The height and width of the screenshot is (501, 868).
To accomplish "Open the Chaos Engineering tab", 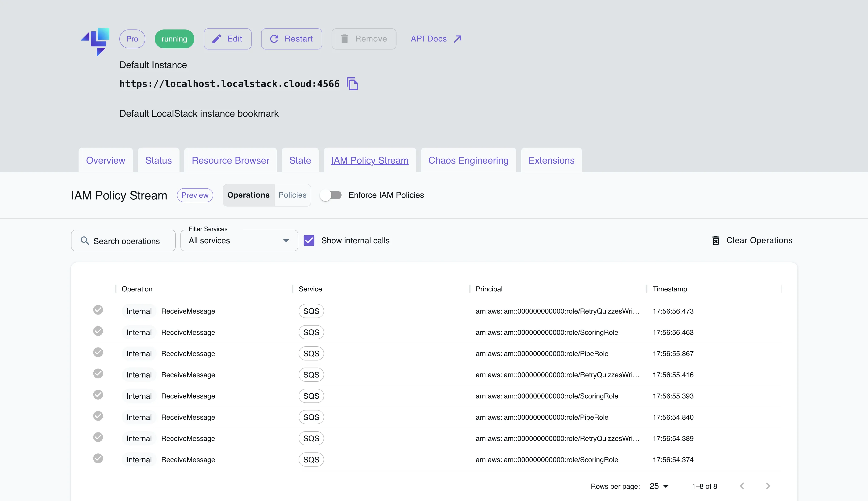I will (468, 160).
